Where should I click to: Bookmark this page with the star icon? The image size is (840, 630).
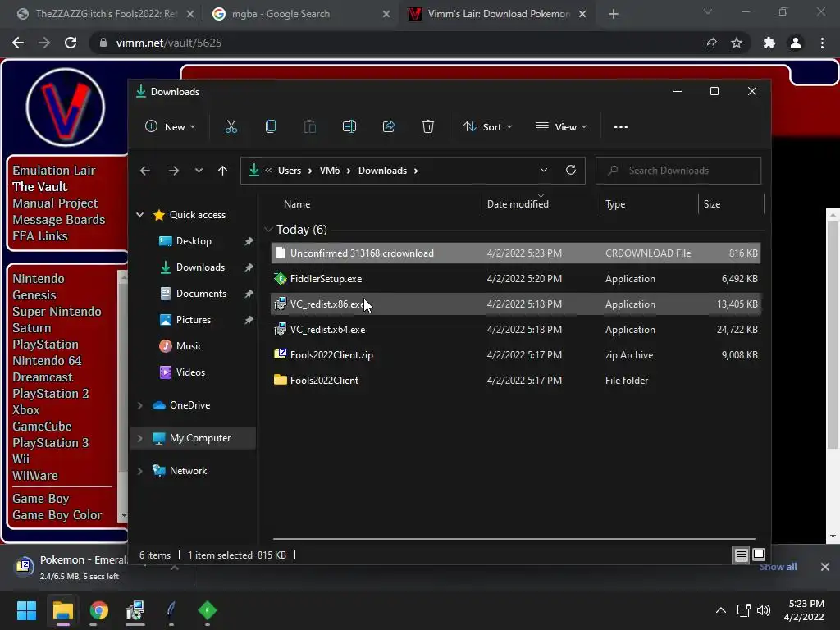click(737, 43)
